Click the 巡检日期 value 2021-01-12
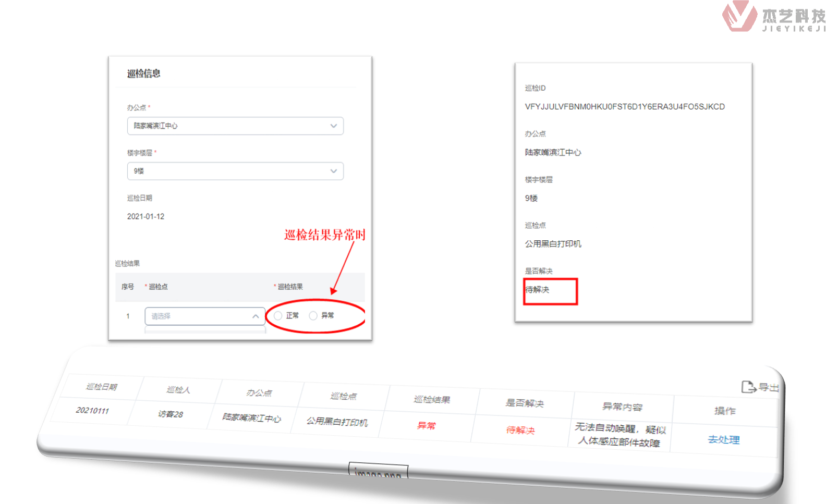Viewport: 826px width, 504px height. coord(145,216)
